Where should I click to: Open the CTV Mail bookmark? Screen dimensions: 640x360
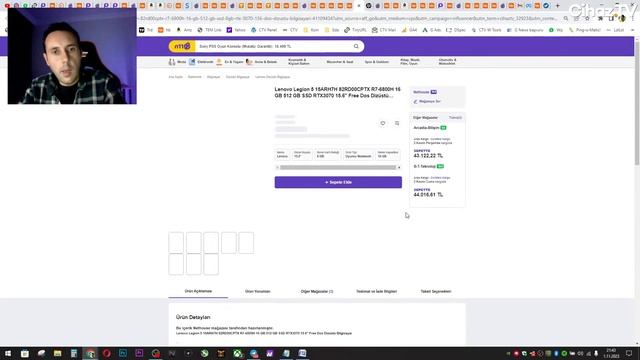pyautogui.click(x=384, y=30)
